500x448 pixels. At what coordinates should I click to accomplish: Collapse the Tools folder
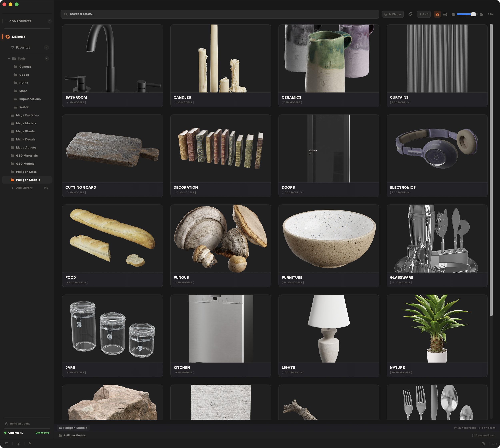click(9, 59)
